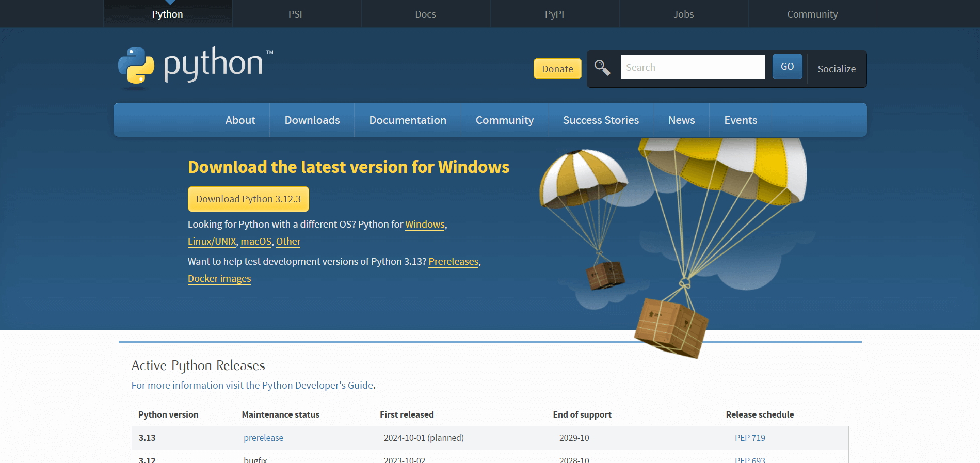Screen dimensions: 980x463
Task: Select the Python tab in top bar
Action: click(167, 14)
